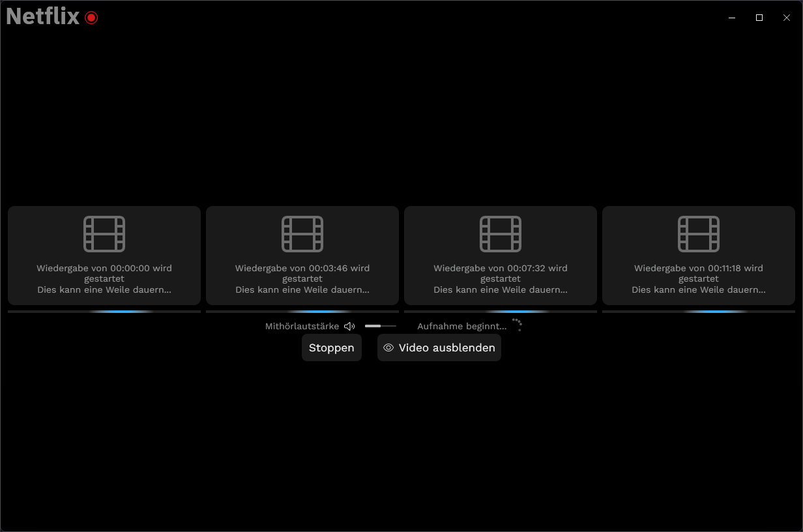The width and height of the screenshot is (803, 532).
Task: Adjust the Mithörlautstärke volume slider
Action: [381, 325]
